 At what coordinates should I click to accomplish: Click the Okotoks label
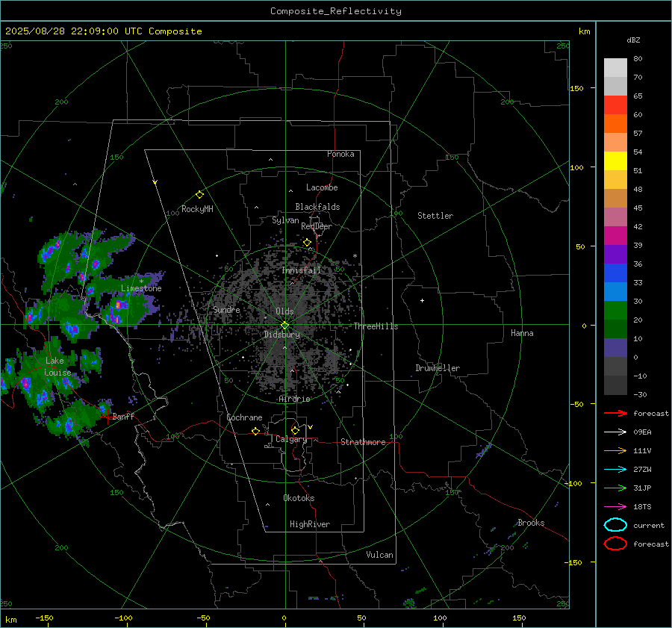(299, 498)
